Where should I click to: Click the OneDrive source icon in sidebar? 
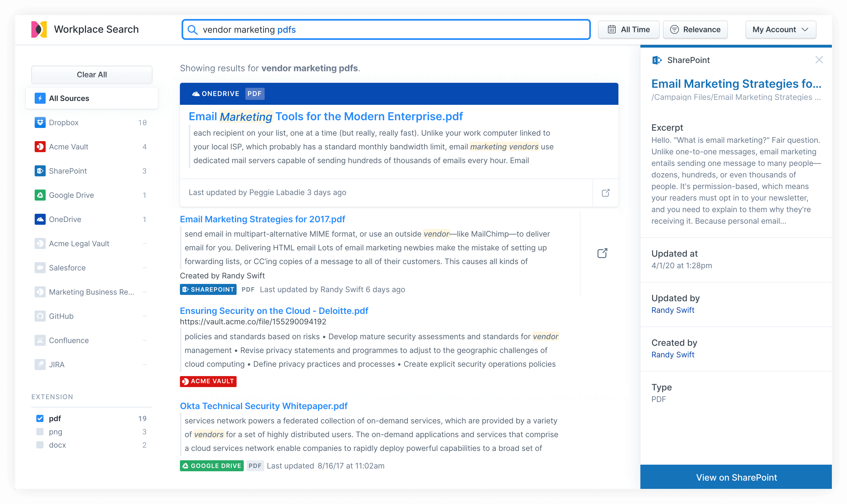click(39, 219)
